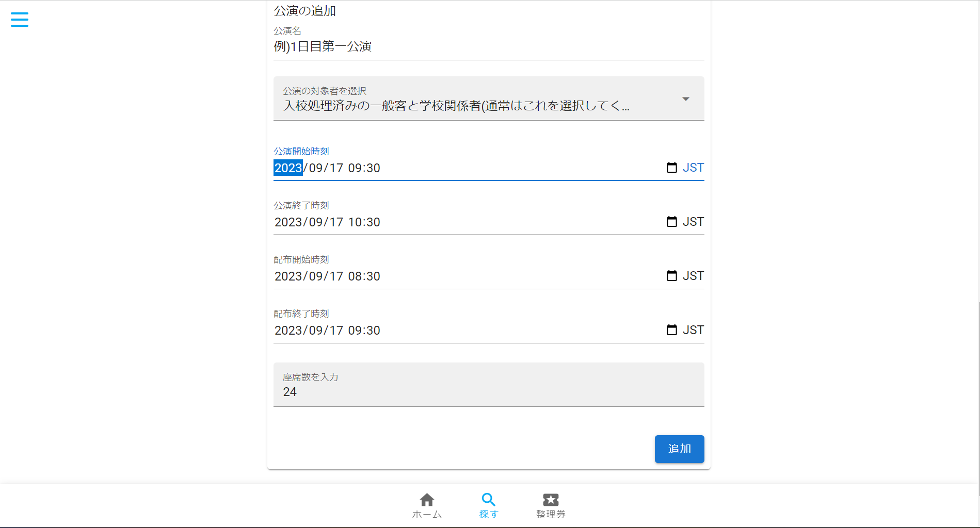Click the page vertical scrollbar

[x=978, y=399]
